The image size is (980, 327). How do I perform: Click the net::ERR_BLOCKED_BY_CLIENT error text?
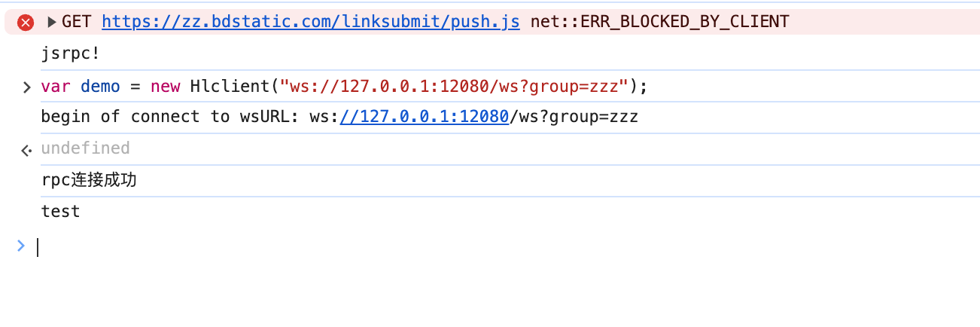[659, 22]
